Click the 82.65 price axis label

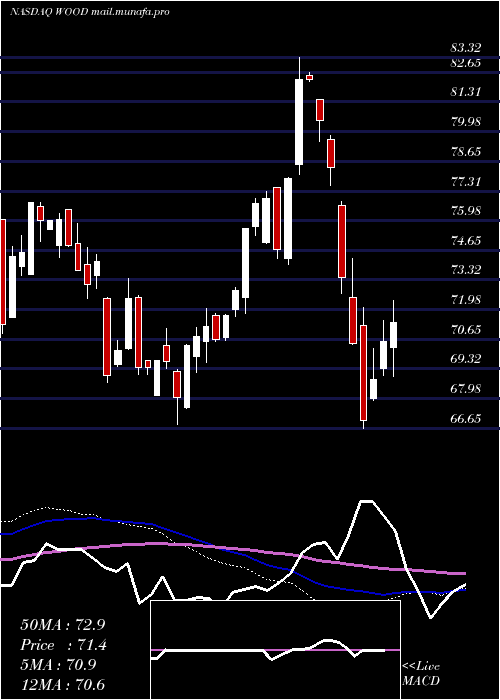coord(466,63)
